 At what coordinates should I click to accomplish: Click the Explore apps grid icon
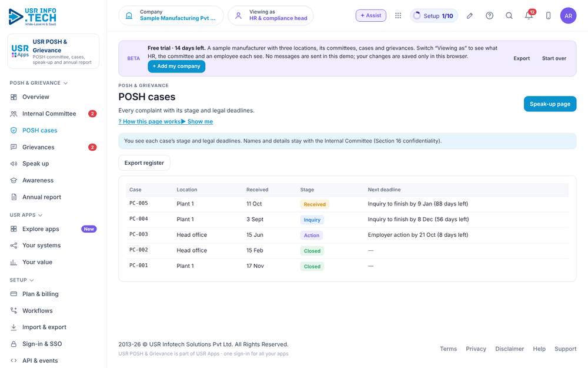pos(14,228)
